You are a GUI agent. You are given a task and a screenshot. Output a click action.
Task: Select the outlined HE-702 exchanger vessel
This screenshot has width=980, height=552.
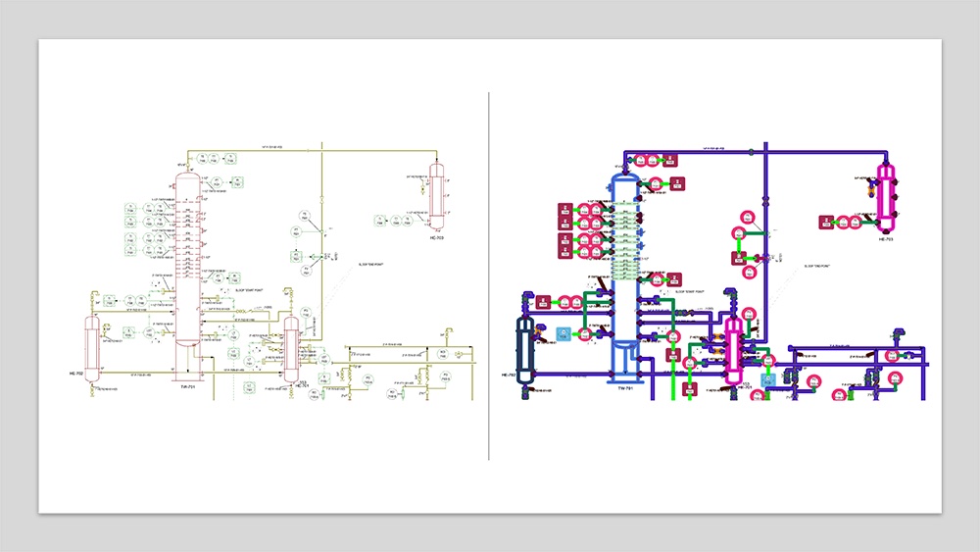click(92, 349)
